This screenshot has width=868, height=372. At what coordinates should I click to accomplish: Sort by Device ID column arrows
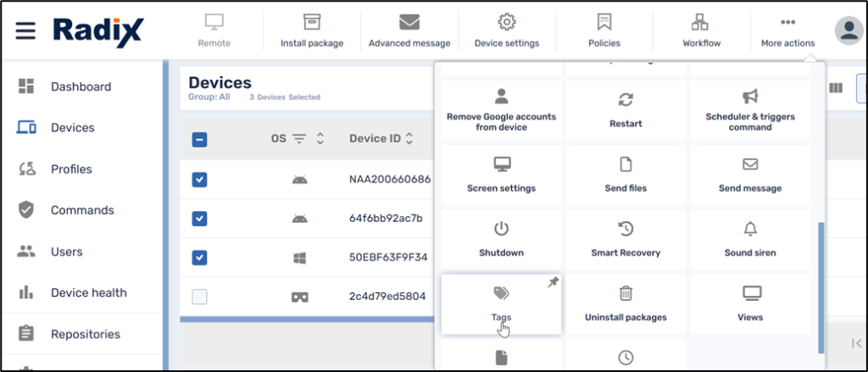click(x=409, y=139)
